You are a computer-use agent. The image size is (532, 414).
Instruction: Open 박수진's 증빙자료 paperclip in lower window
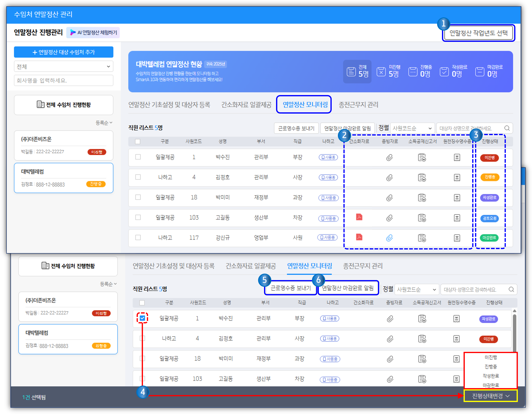[390, 319]
